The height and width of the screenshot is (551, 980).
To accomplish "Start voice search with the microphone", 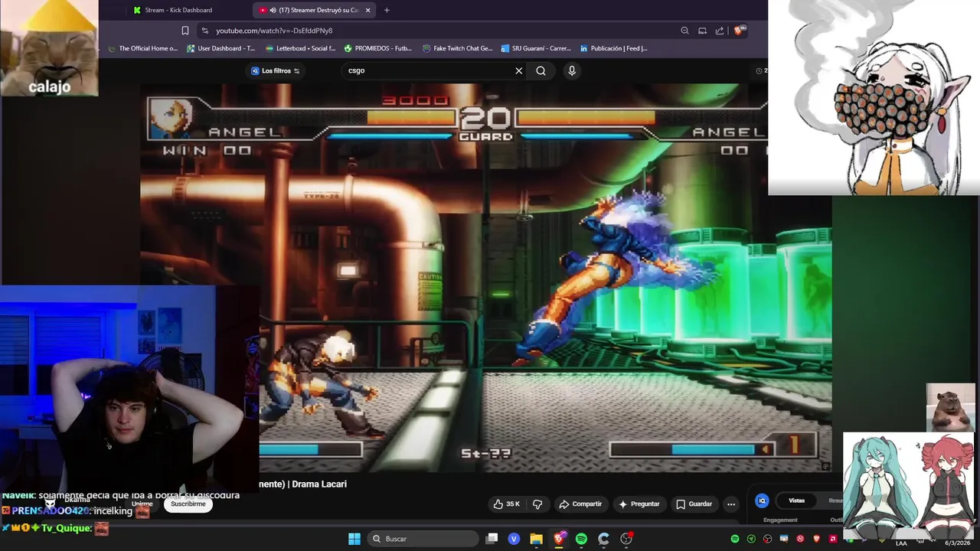I will [571, 70].
